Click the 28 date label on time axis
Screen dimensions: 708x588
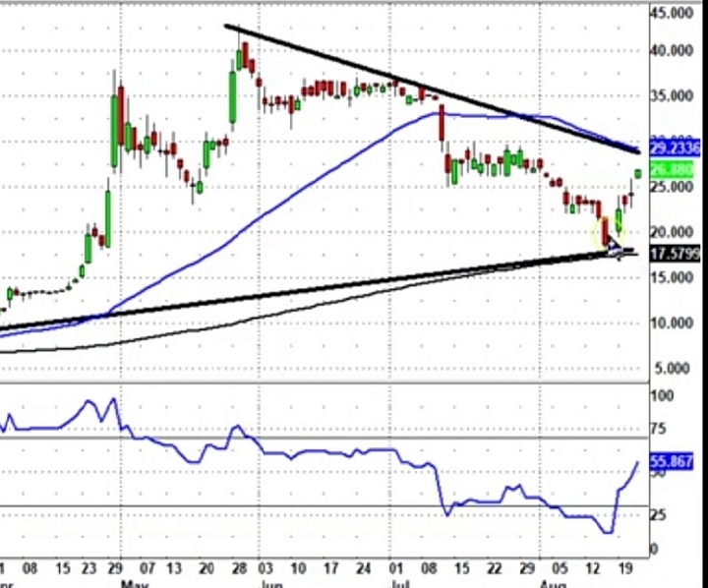239,568
